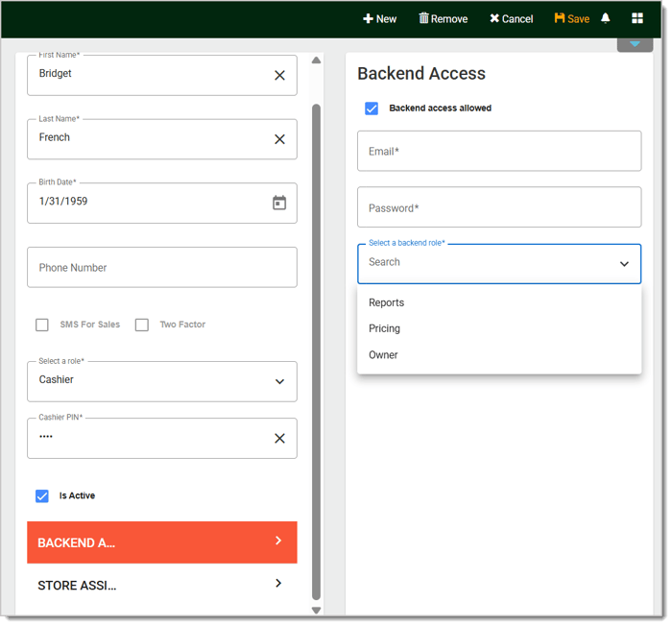The height and width of the screenshot is (626, 672).
Task: Click the Remove trash button
Action: 444,19
